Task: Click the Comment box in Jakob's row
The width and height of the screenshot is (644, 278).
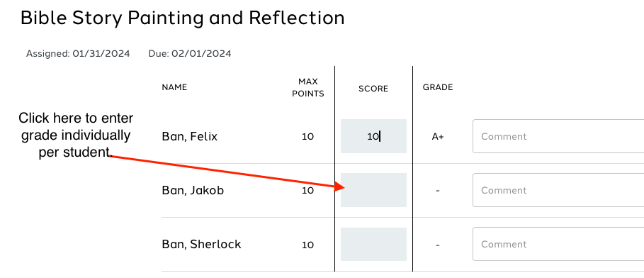Action: [x=558, y=190]
